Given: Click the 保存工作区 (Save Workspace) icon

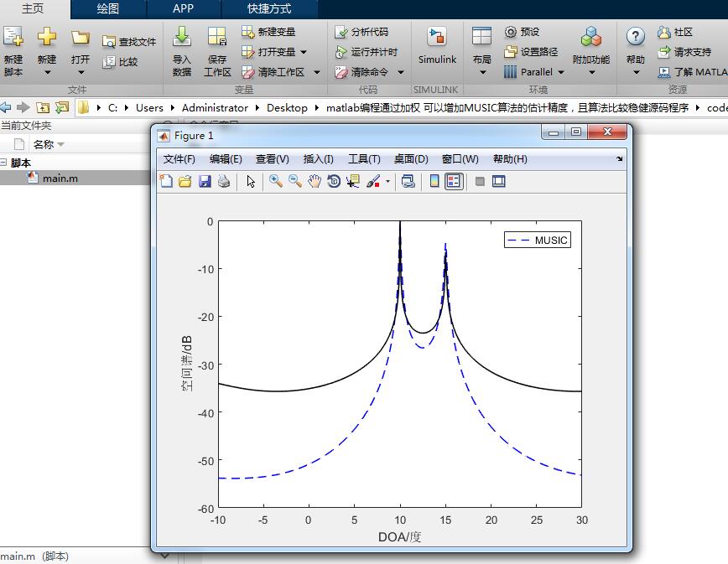Looking at the screenshot, I should click(217, 37).
